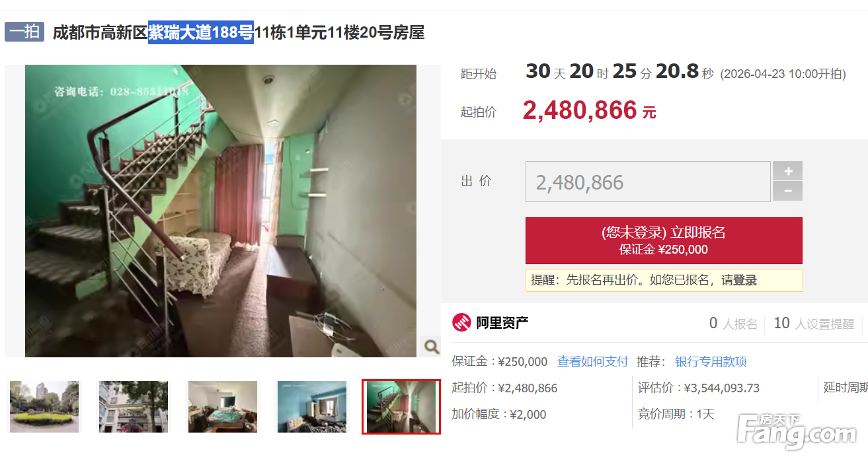Click the 人报名 registrant count
Viewport: 868px width, 459px height.
click(x=733, y=324)
